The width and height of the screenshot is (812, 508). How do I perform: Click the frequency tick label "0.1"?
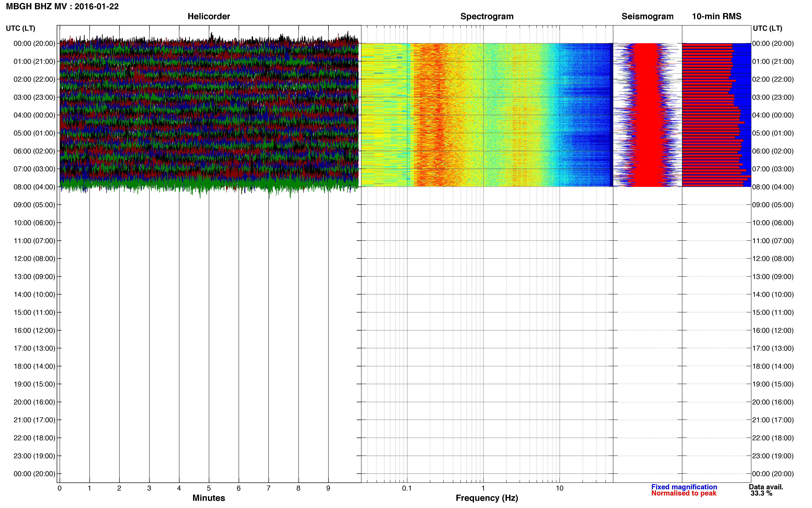tap(407, 488)
